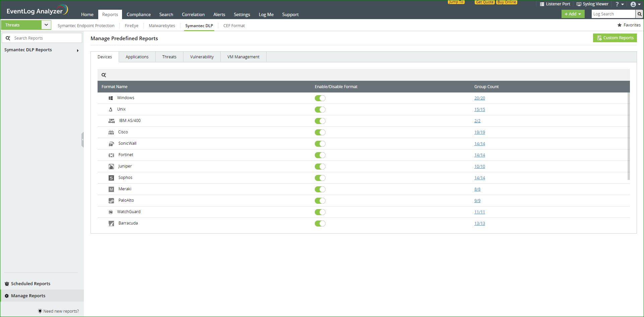Switch to the Applications tab
This screenshot has height=317, width=644.
(137, 57)
